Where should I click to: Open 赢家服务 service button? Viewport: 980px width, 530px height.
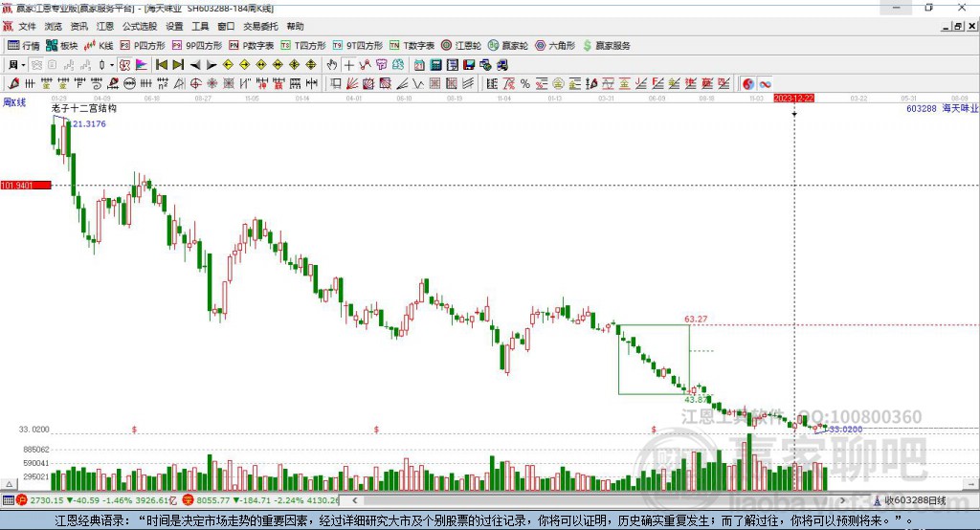606,46
